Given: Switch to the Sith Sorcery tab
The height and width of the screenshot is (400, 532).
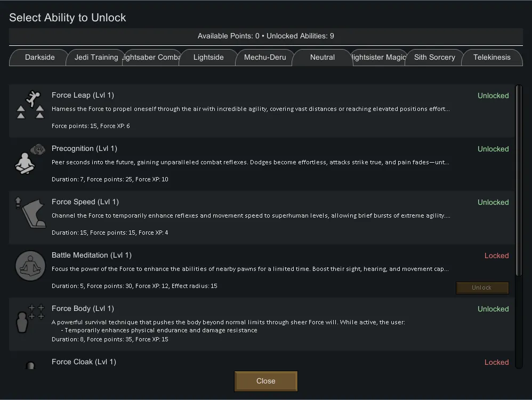Looking at the screenshot, I should pos(434,58).
